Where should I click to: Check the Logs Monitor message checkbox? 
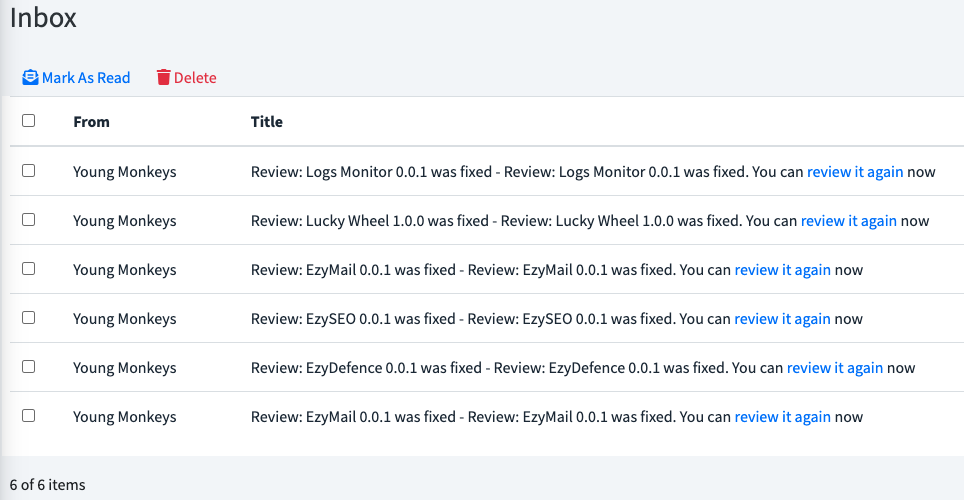(x=28, y=171)
